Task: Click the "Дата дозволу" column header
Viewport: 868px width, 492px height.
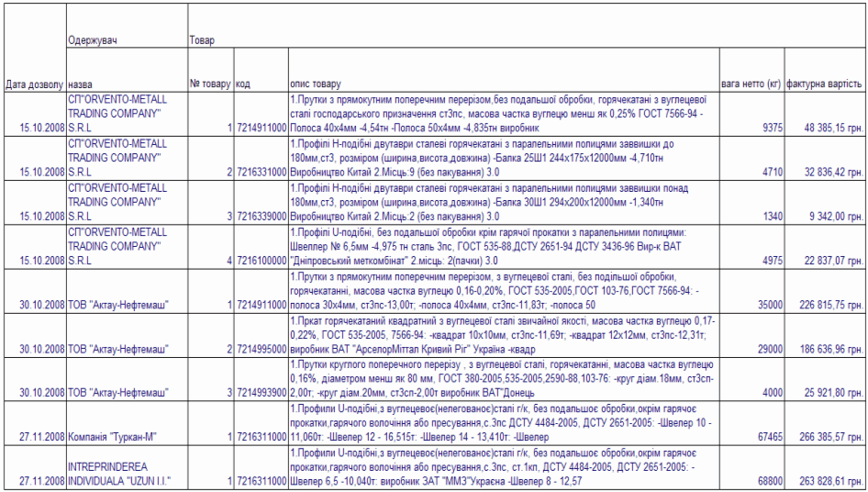Action: [33, 84]
